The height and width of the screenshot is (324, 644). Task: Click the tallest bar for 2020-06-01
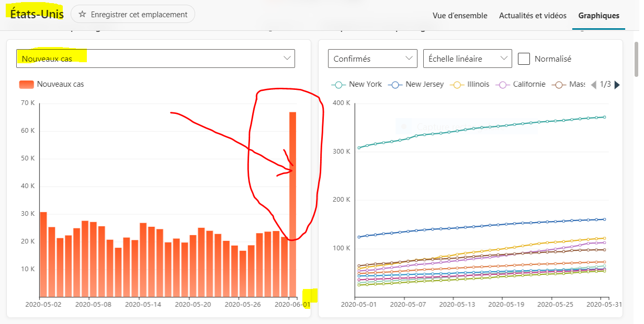coord(292,204)
